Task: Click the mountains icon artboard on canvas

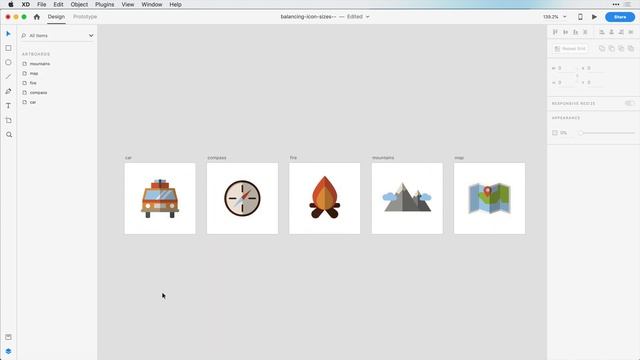Action: click(x=407, y=198)
